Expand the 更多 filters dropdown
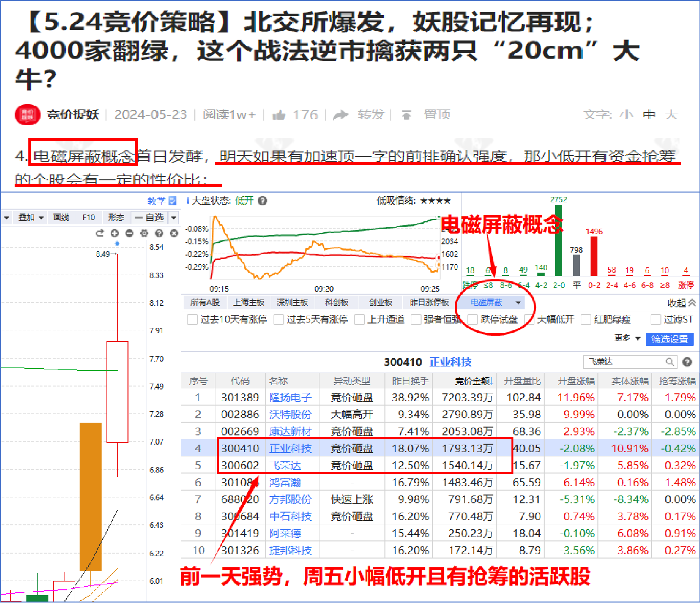 point(627,338)
